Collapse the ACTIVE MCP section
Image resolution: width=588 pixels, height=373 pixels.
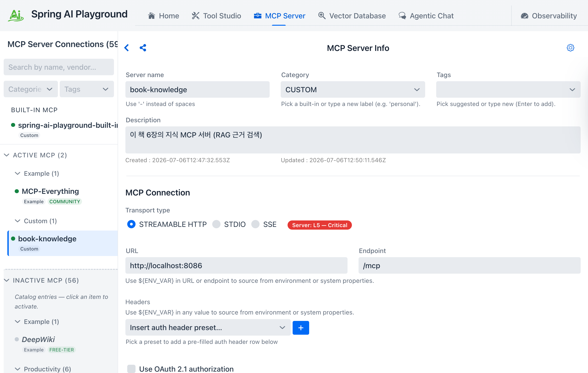7,155
